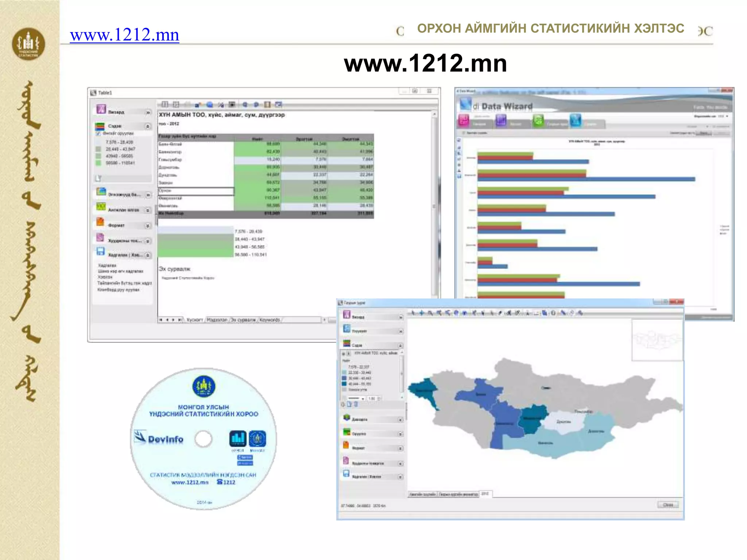The height and width of the screenshot is (560, 747).
Task: Click the overview minimap thumbnail in map window
Action: click(x=657, y=340)
